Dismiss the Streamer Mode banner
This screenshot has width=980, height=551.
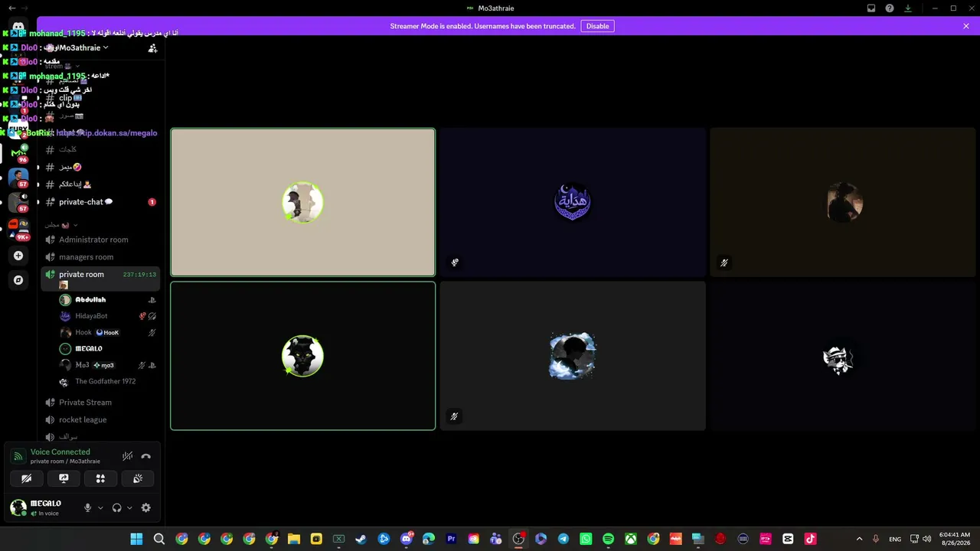tap(966, 26)
